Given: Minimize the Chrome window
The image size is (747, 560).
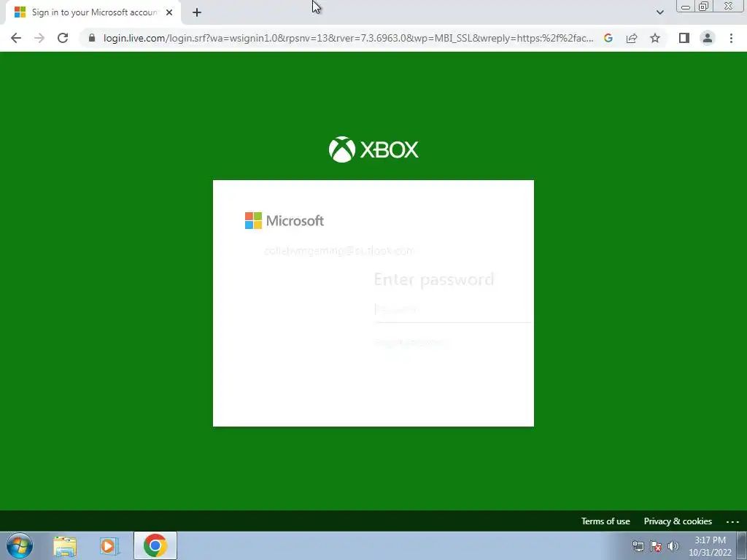Looking at the screenshot, I should 685,7.
